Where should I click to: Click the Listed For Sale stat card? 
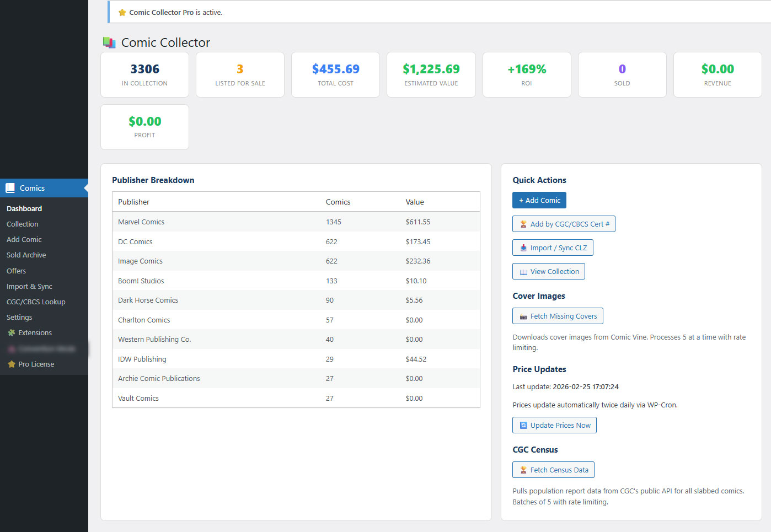240,75
